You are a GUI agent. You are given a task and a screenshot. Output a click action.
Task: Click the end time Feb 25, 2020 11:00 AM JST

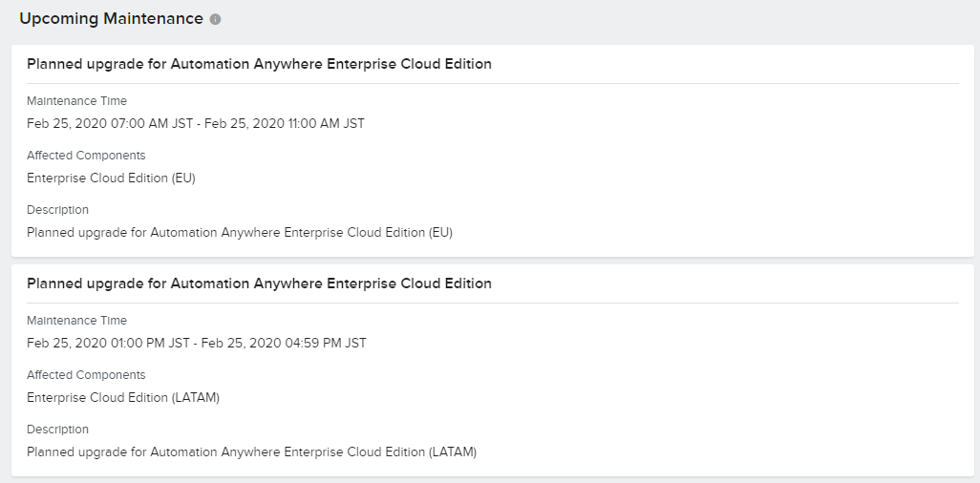(285, 123)
